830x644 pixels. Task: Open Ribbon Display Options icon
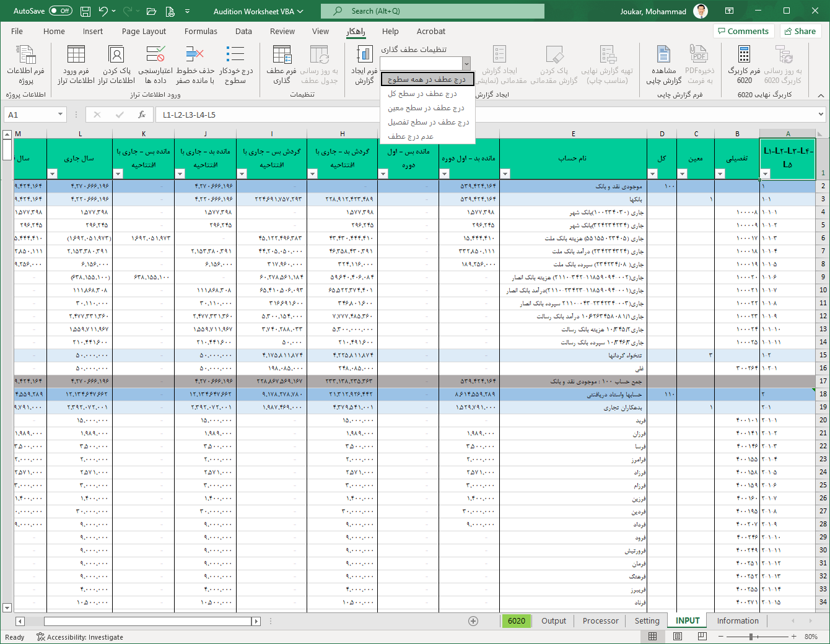729,11
